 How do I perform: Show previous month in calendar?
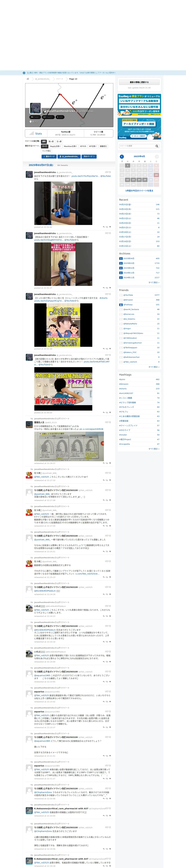click(x=122, y=157)
